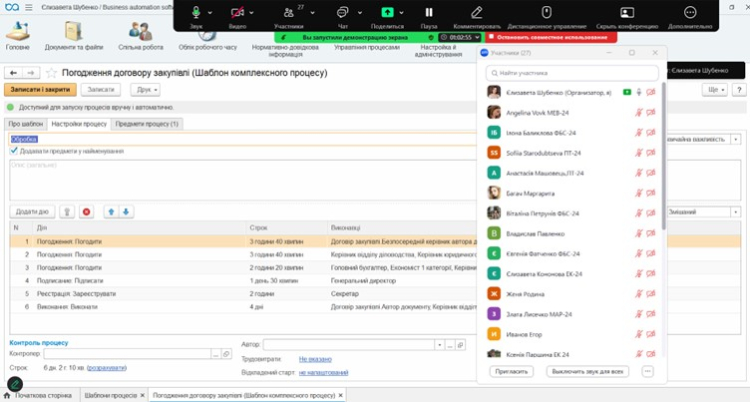Open Zoom chat panel
The image size is (750, 402).
point(342,12)
